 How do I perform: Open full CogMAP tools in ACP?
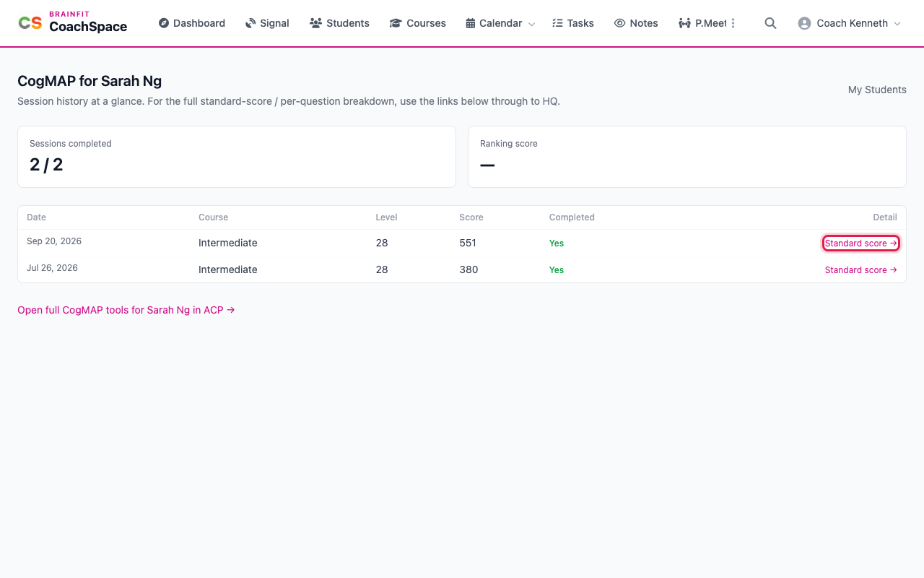tap(126, 310)
